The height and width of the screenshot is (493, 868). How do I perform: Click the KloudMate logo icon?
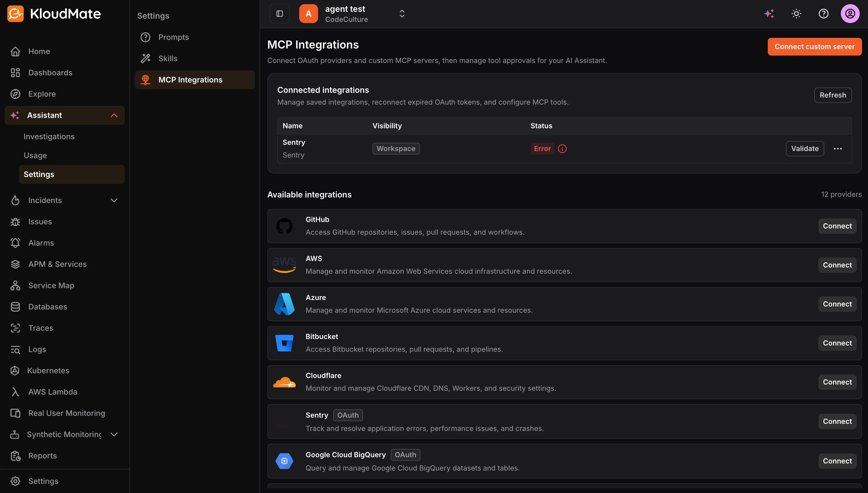click(16, 14)
